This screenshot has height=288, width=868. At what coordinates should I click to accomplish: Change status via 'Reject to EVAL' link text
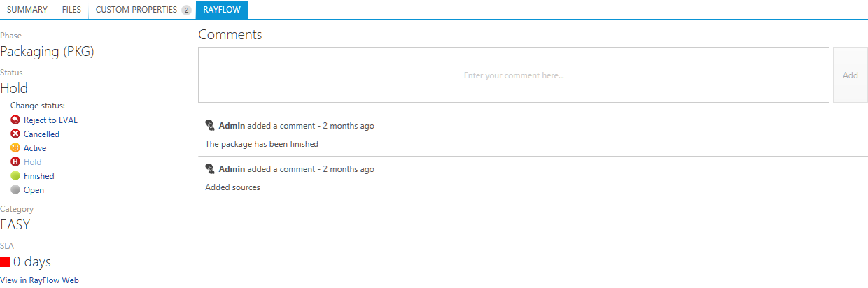click(50, 120)
